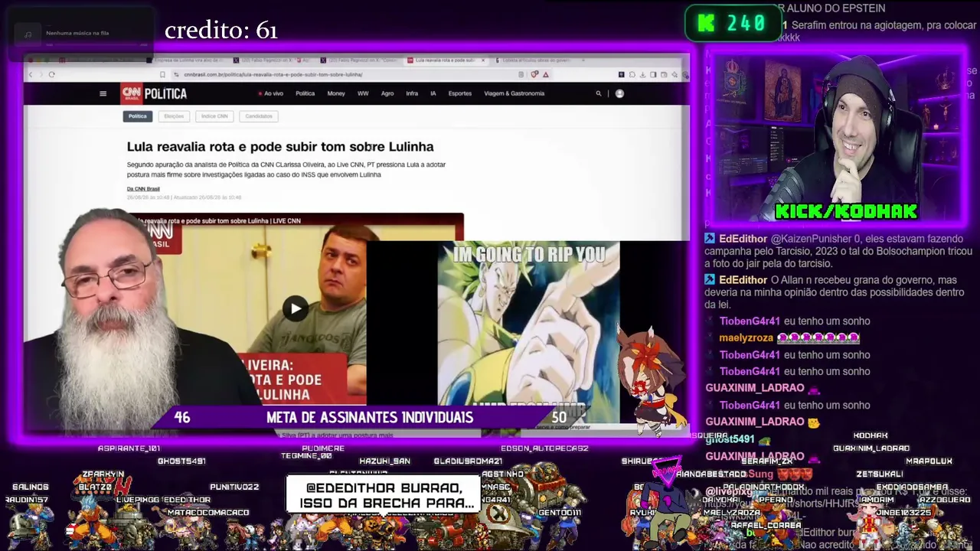
Task: Click the 'credito: 61' counter text
Action: [x=220, y=30]
